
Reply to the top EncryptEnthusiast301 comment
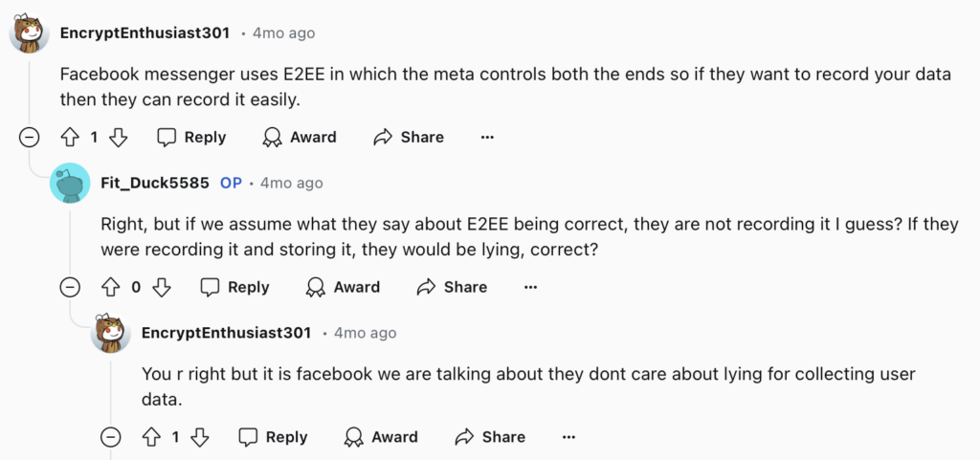coord(192,137)
